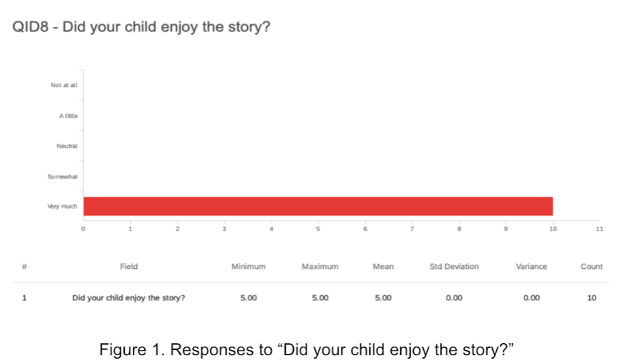Click the "Neutral" axis label
The width and height of the screenshot is (629, 364).
pyautogui.click(x=67, y=146)
